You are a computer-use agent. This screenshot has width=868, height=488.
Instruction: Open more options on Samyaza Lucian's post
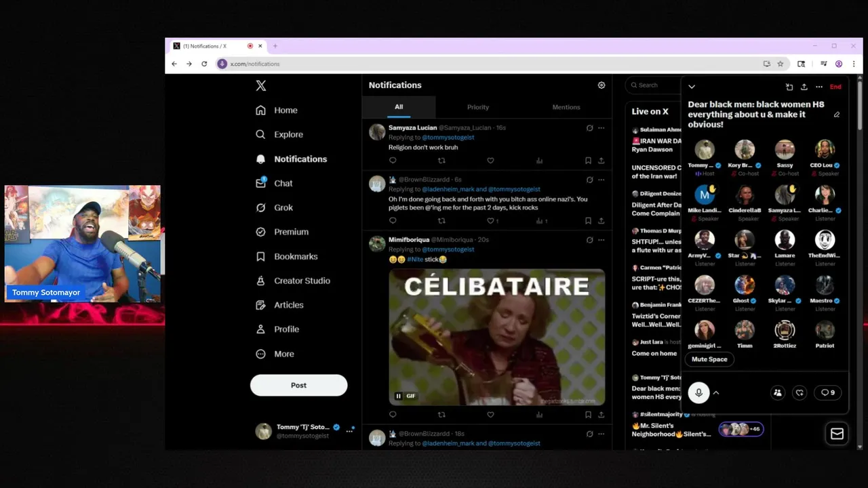601,127
